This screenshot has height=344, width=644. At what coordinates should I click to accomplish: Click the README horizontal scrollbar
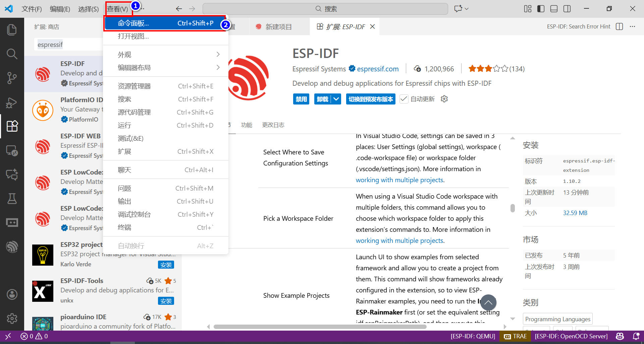pos(320,327)
